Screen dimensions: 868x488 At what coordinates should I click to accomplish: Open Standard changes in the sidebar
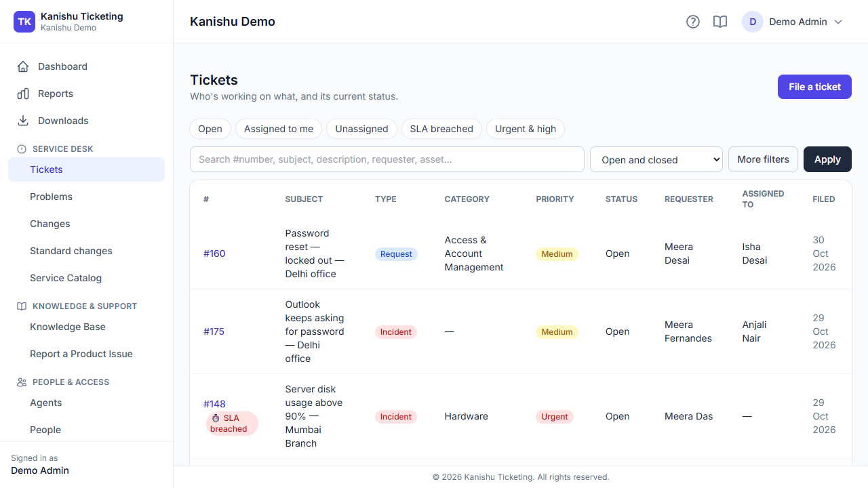pyautogui.click(x=86, y=251)
